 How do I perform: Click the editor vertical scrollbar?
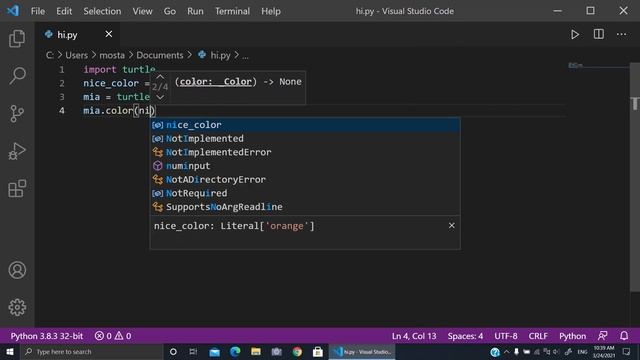[635, 178]
